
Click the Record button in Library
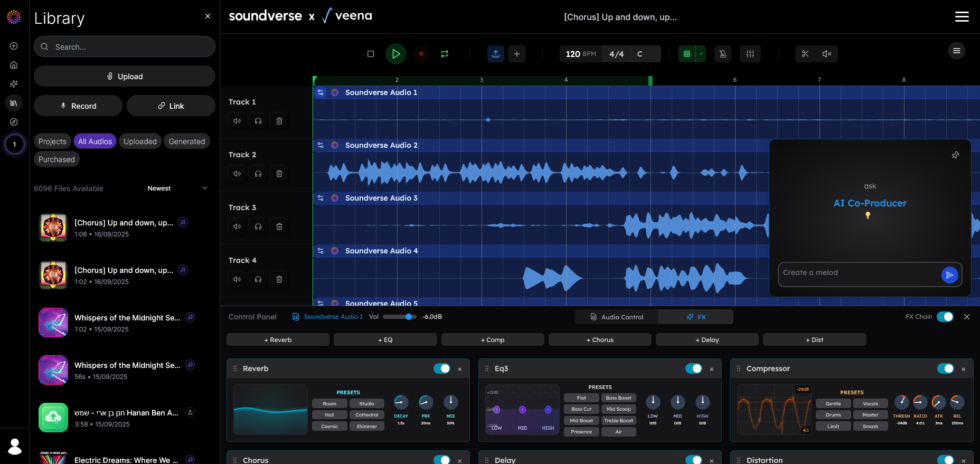tap(78, 106)
